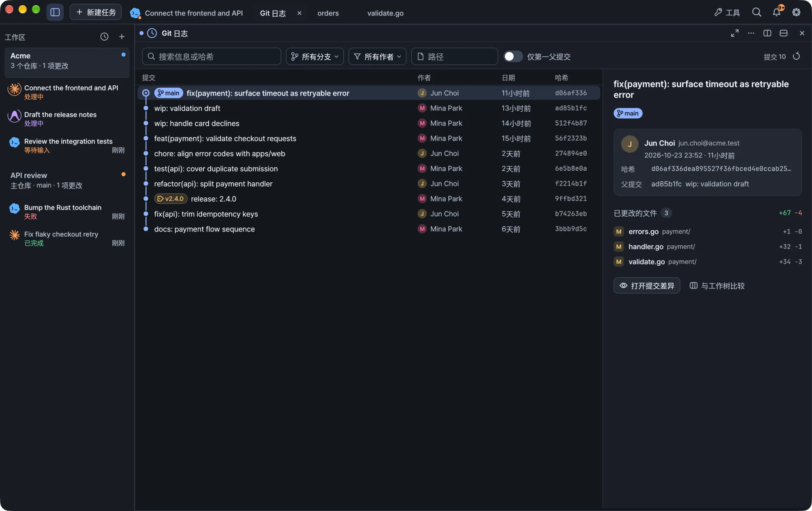Viewport: 812px width, 511px height.
Task: Open the global search magnifier
Action: (x=756, y=12)
